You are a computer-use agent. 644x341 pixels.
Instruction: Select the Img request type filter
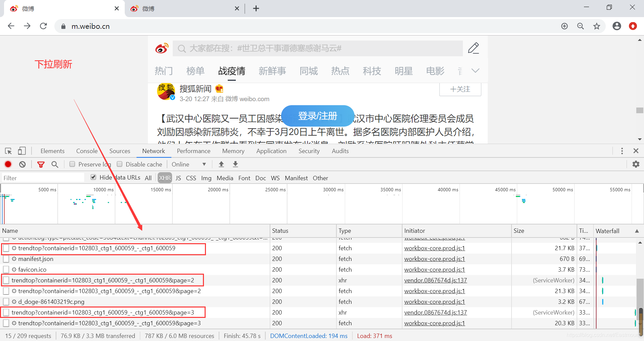pyautogui.click(x=206, y=178)
